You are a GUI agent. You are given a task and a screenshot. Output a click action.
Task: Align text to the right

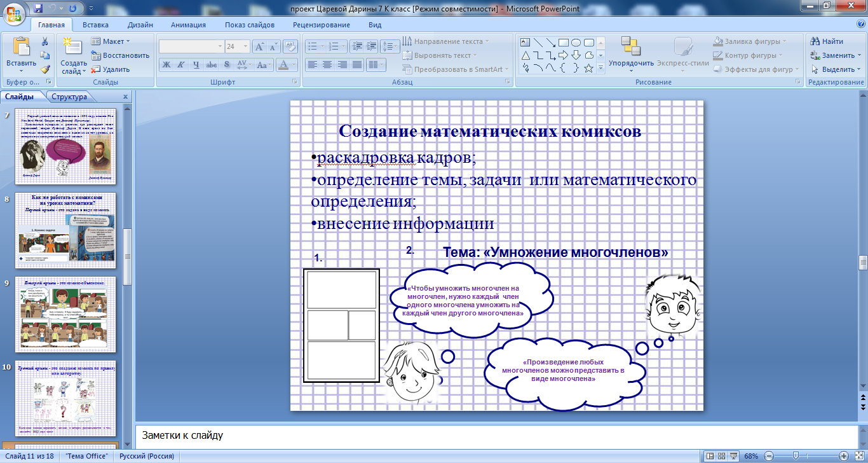coord(342,64)
